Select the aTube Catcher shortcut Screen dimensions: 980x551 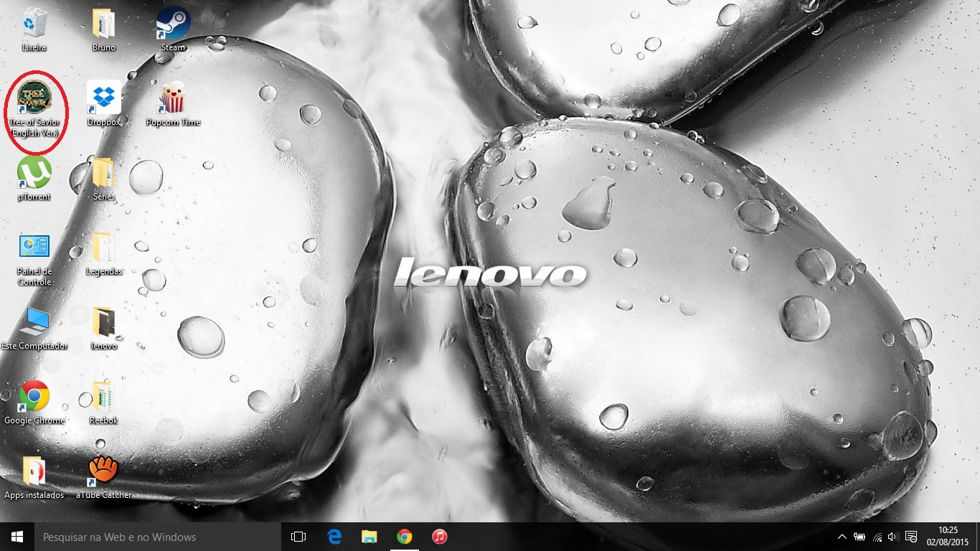pos(104,471)
